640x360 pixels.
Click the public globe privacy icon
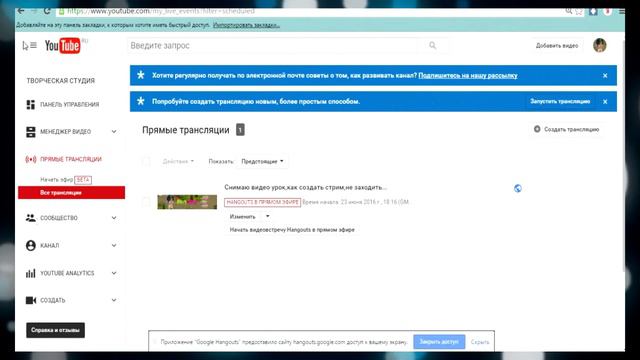(x=518, y=188)
